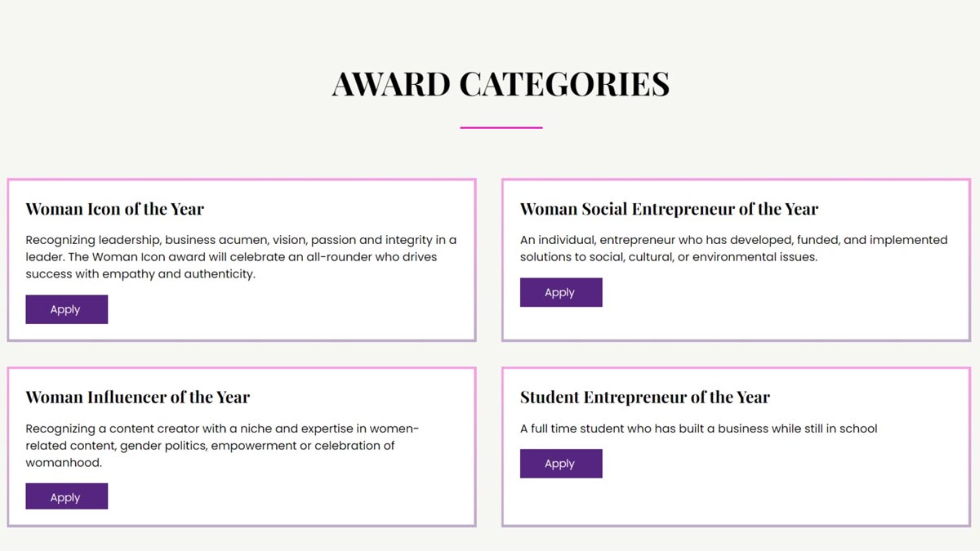Click the influencer award description text
980x551 pixels.
222,446
